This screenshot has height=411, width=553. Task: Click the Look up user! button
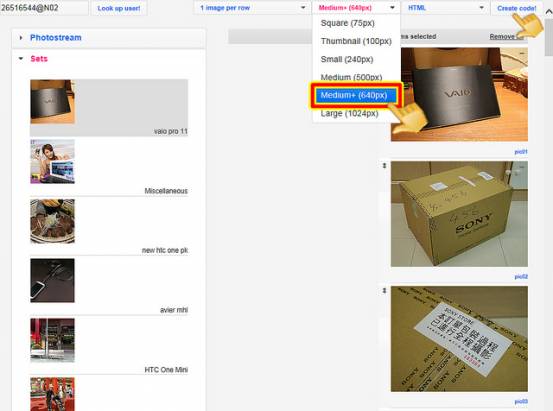pos(119,8)
